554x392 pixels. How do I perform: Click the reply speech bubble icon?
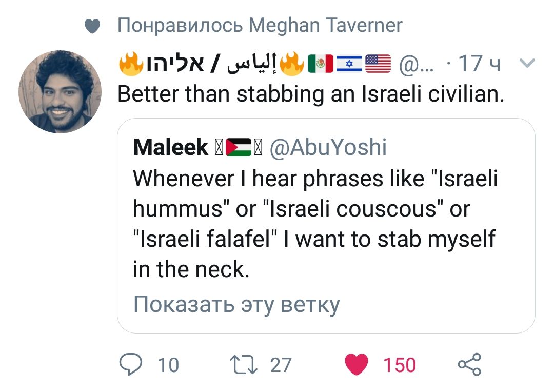[130, 365]
